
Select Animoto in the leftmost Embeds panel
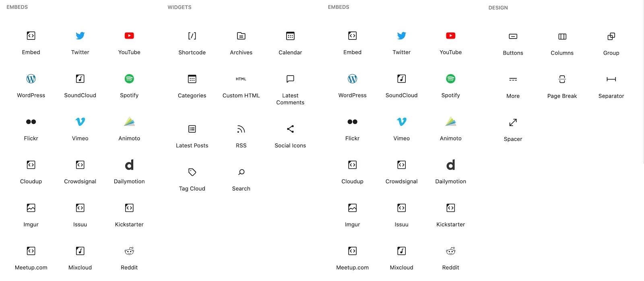point(129,129)
